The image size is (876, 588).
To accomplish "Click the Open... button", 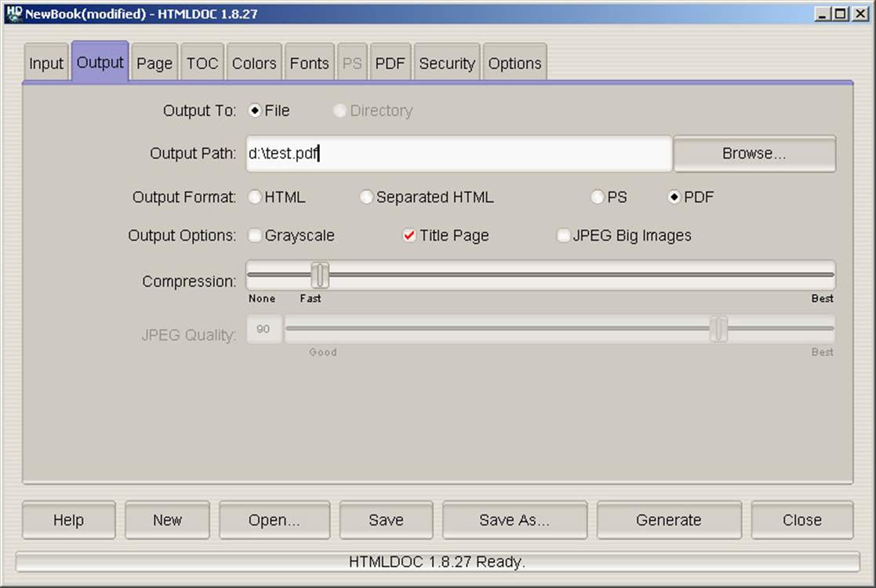I will (274, 520).
